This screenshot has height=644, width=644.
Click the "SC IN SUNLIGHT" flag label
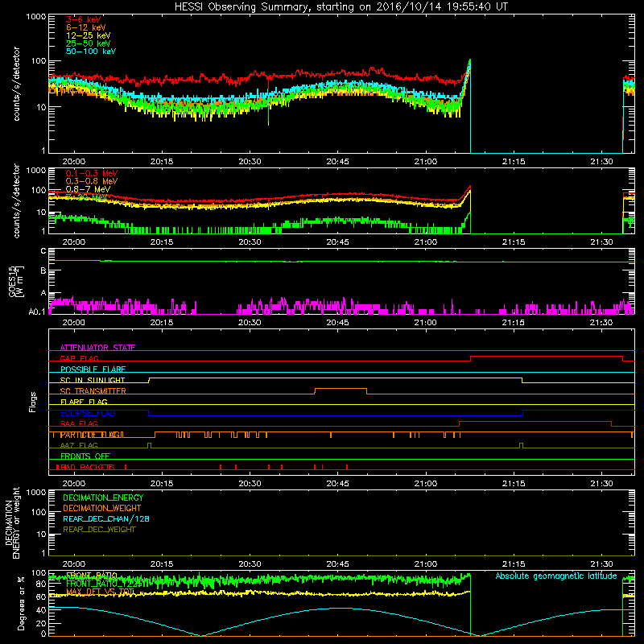pyautogui.click(x=93, y=380)
